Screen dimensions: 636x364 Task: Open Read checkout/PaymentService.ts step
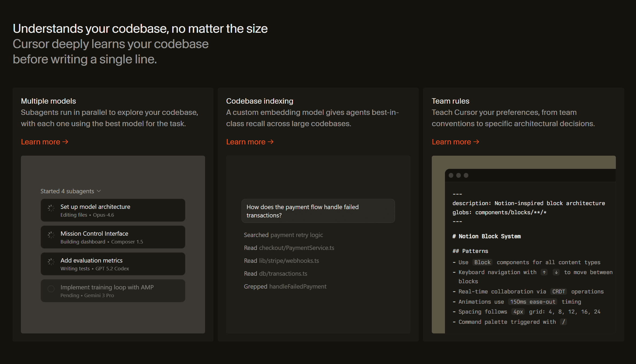[x=289, y=248]
